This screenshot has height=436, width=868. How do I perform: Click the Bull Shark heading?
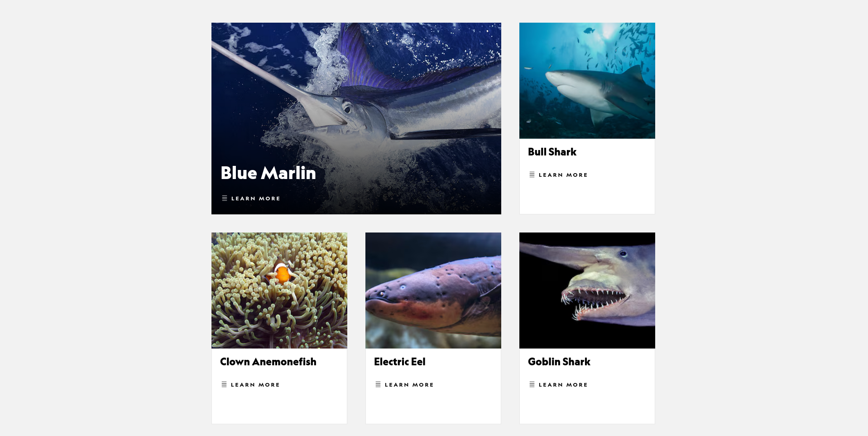point(552,152)
